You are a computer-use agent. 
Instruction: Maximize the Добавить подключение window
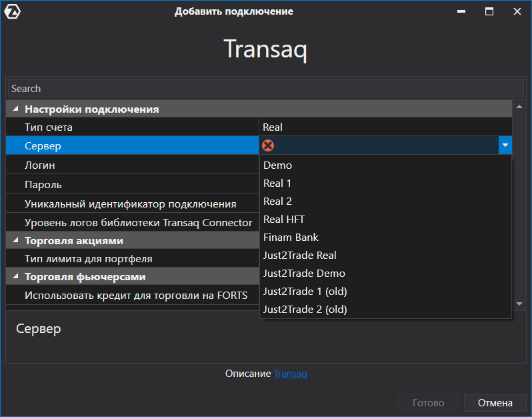489,11
